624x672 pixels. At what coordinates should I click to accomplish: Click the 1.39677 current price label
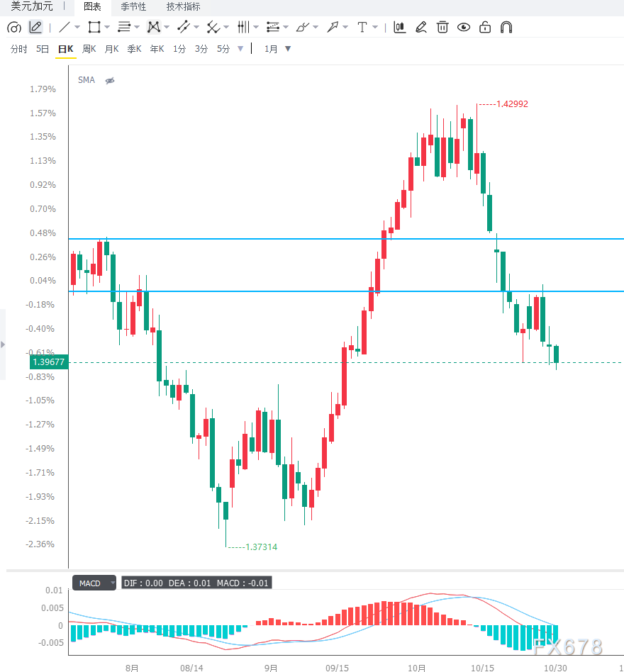point(49,362)
